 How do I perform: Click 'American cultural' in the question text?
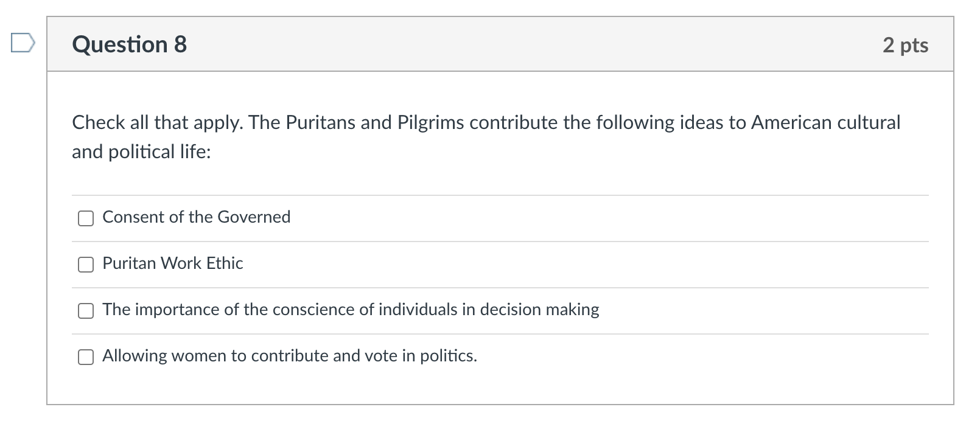(825, 123)
